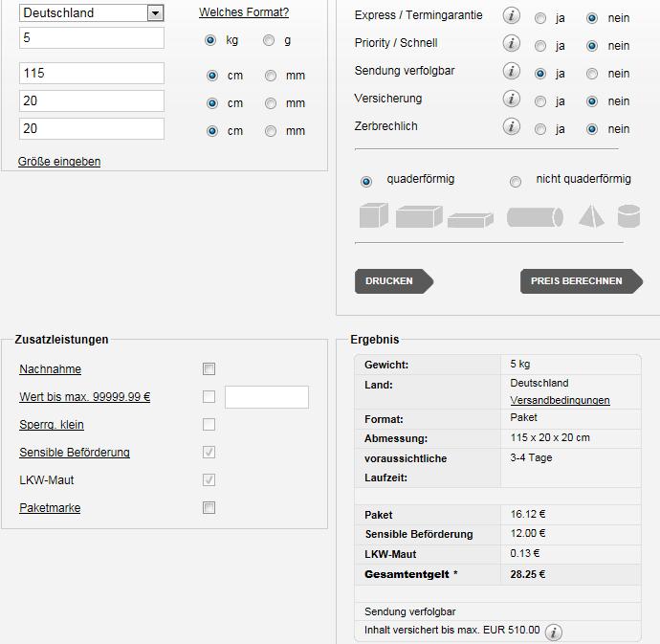Click the PREIS BERECHNEN button

[x=582, y=281]
